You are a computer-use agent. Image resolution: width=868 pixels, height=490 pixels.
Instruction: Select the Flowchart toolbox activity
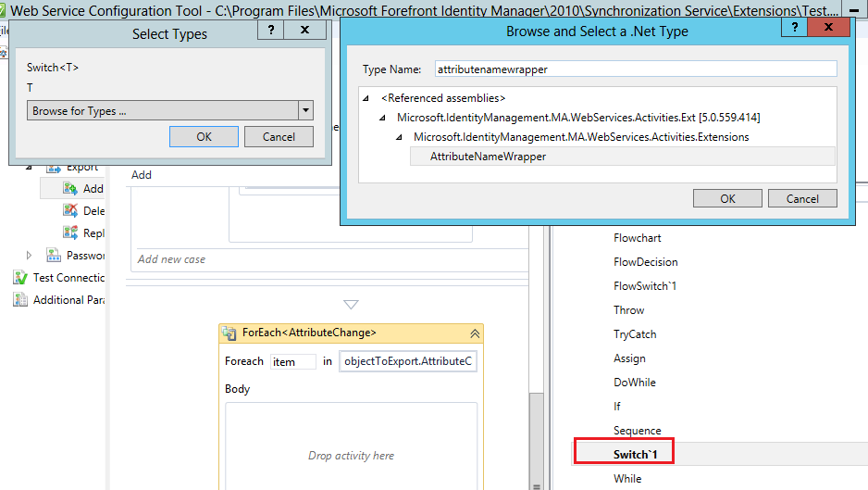click(x=638, y=238)
